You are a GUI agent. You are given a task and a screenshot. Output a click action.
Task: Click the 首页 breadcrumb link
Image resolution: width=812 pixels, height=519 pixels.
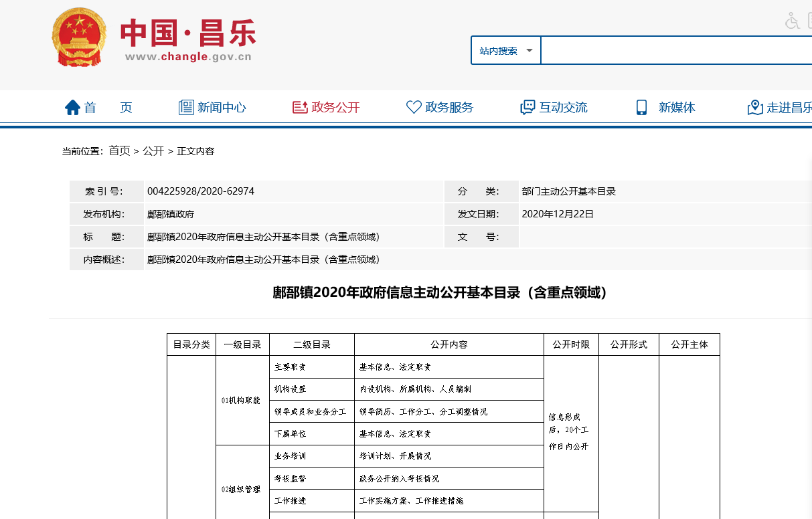tap(120, 151)
